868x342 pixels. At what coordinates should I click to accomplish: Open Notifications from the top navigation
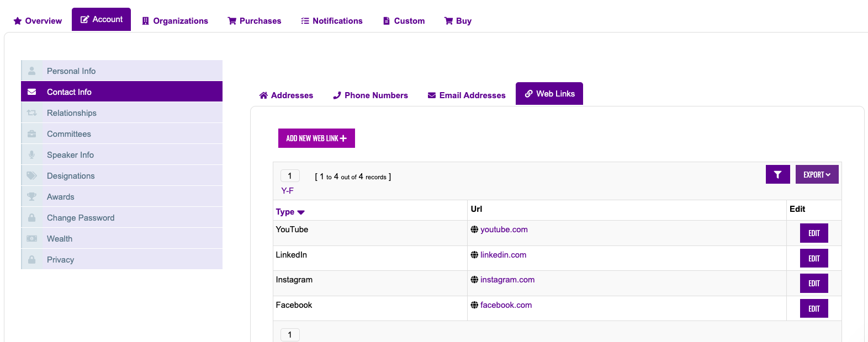pyautogui.click(x=332, y=21)
